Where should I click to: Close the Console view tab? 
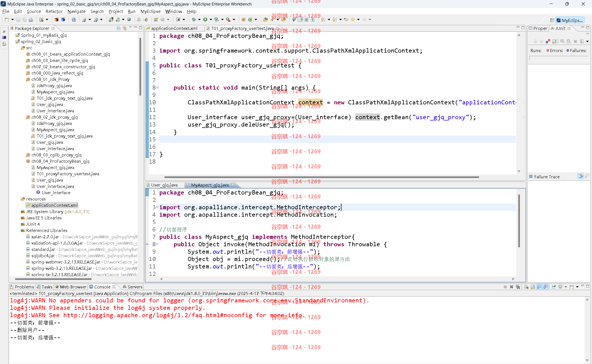pos(114,287)
